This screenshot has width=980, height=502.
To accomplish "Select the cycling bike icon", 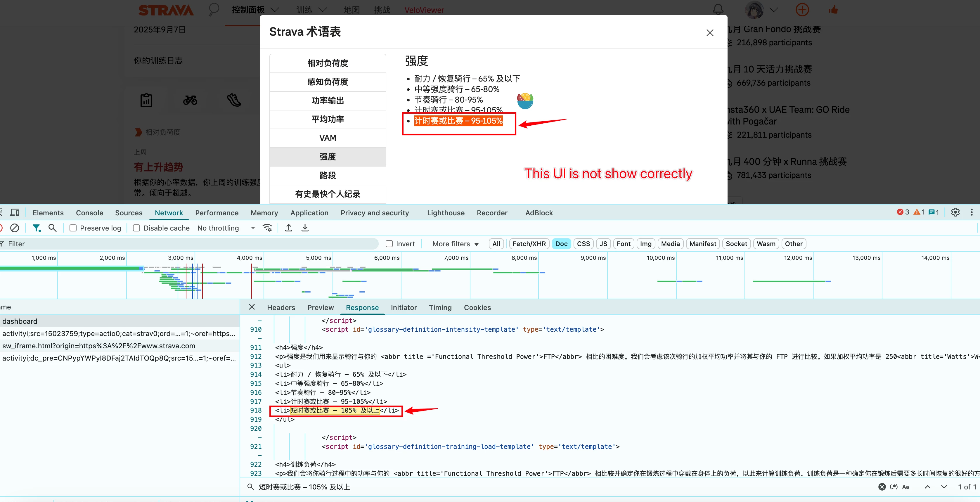I will 190,100.
